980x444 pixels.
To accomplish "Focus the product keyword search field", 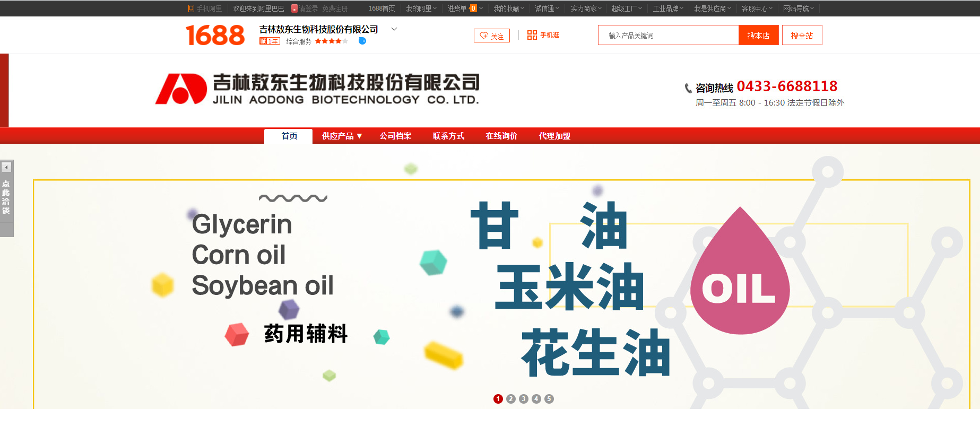I will point(668,35).
